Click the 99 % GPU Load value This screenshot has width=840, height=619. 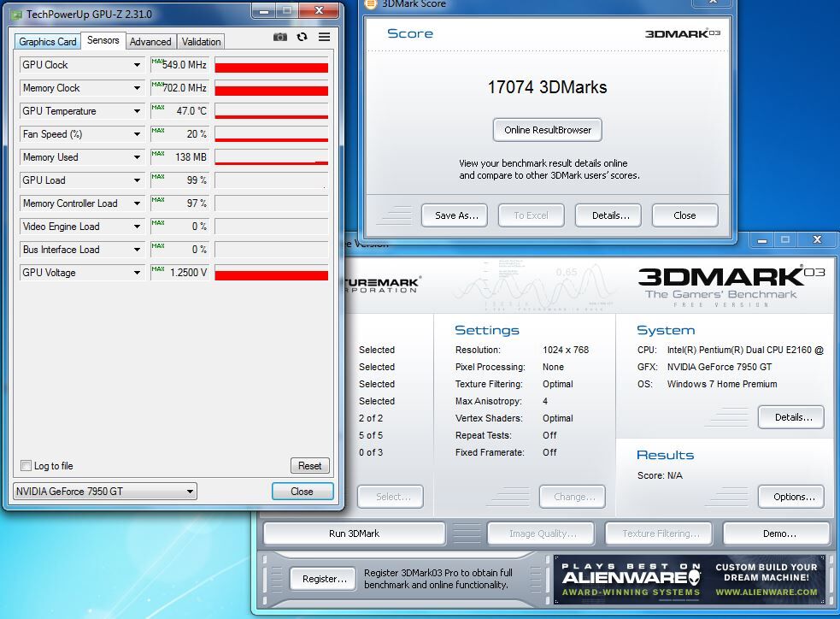[x=197, y=180]
